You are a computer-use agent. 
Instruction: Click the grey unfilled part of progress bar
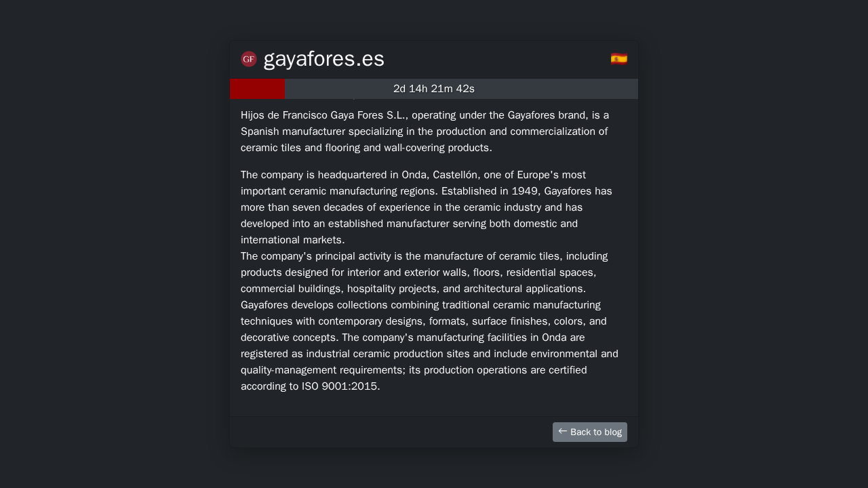tap(461, 89)
